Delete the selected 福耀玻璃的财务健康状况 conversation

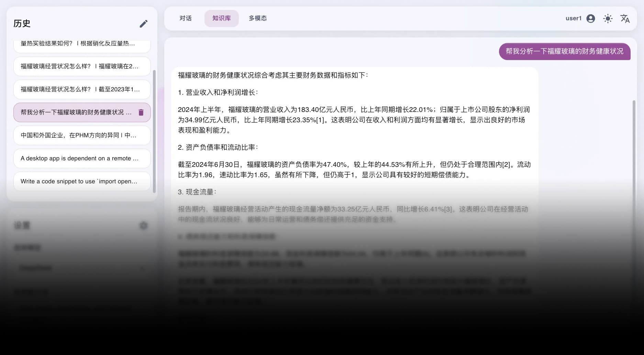(x=141, y=112)
